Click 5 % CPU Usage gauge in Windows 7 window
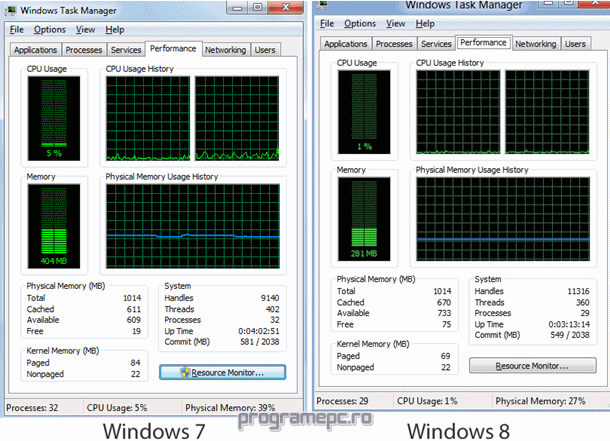The width and height of the screenshot is (610, 441). point(54,118)
